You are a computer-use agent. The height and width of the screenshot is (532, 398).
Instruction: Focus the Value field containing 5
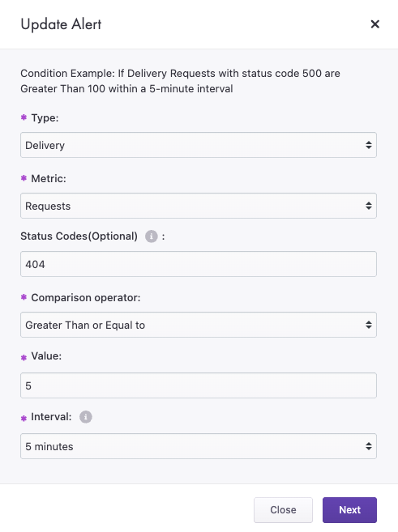[x=199, y=385]
